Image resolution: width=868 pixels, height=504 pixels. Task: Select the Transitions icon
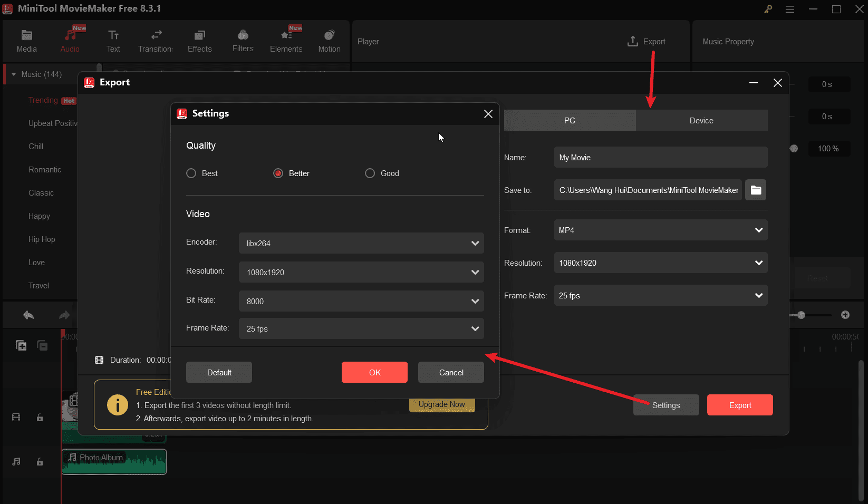pos(155,40)
